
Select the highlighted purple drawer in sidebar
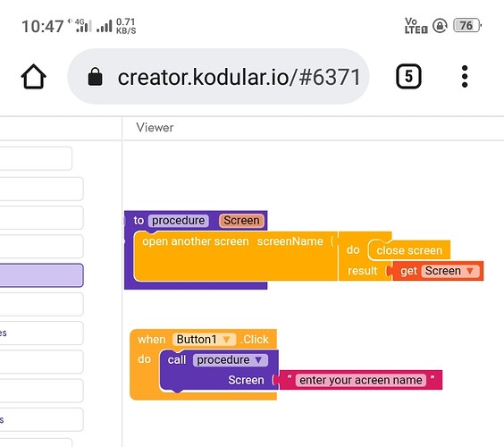[41, 275]
